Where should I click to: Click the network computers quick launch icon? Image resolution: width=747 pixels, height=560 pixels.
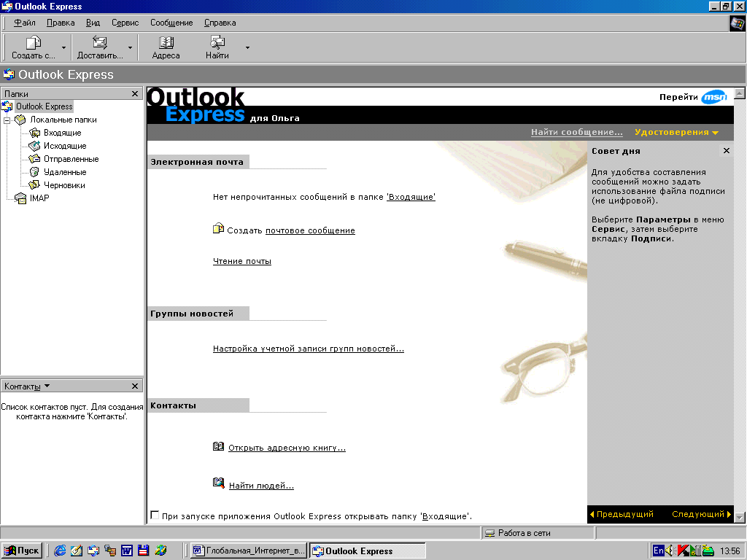(x=110, y=551)
